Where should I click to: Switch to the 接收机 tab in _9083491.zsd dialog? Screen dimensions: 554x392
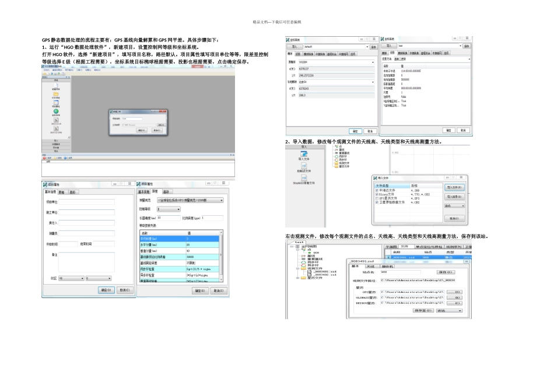(x=388, y=266)
